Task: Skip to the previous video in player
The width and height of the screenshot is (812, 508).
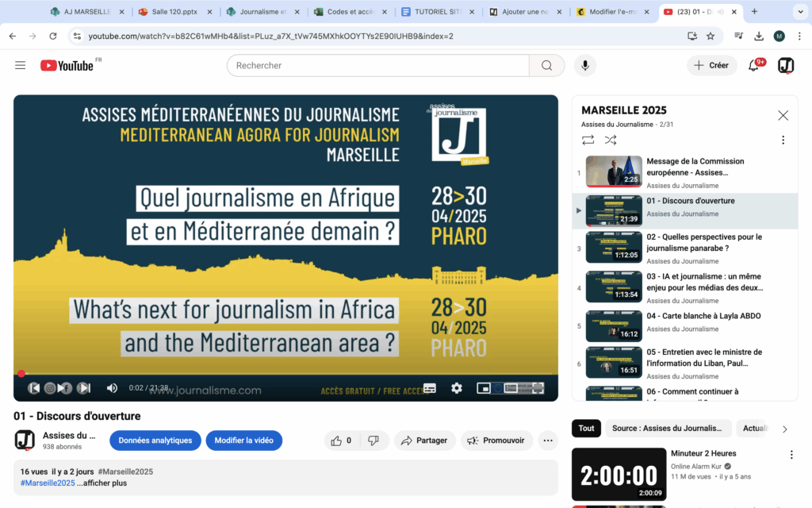Action: tap(33, 387)
